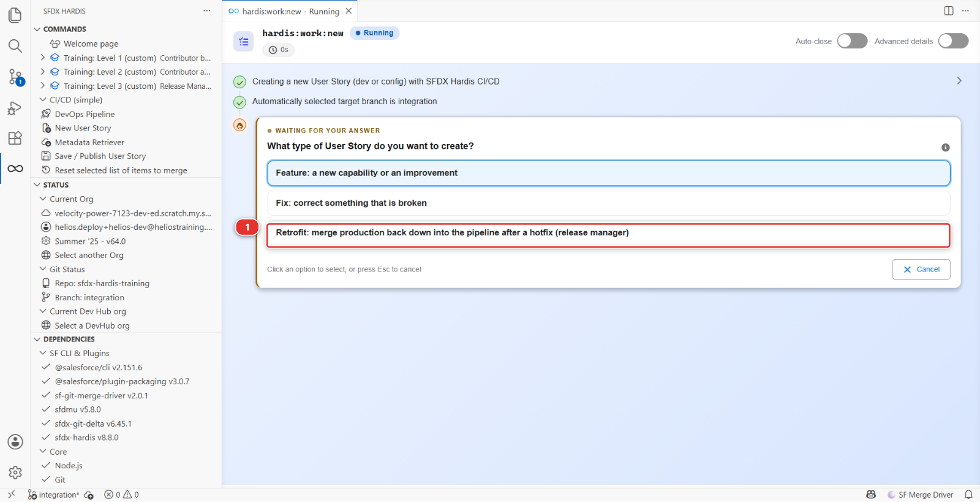Image resolution: width=980 pixels, height=502 pixels.
Task: Choose Fix: correct something that is broken
Action: point(609,203)
